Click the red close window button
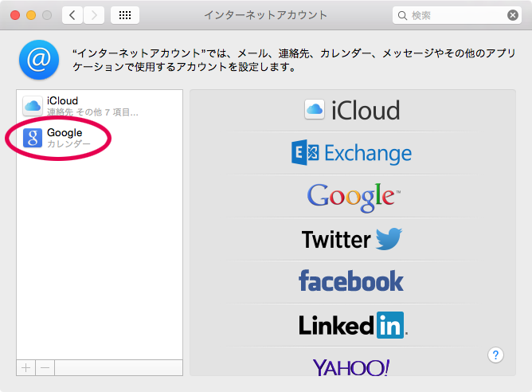The image size is (532, 392). (x=15, y=15)
